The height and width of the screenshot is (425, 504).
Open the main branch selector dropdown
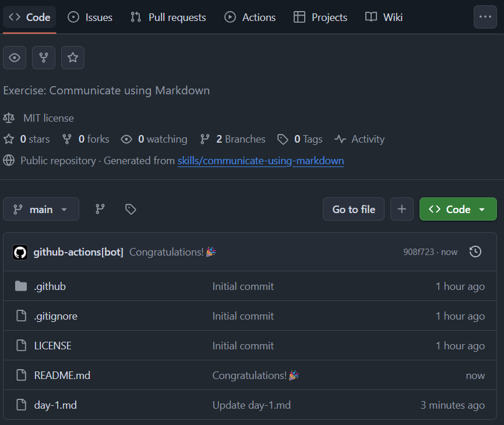41,209
